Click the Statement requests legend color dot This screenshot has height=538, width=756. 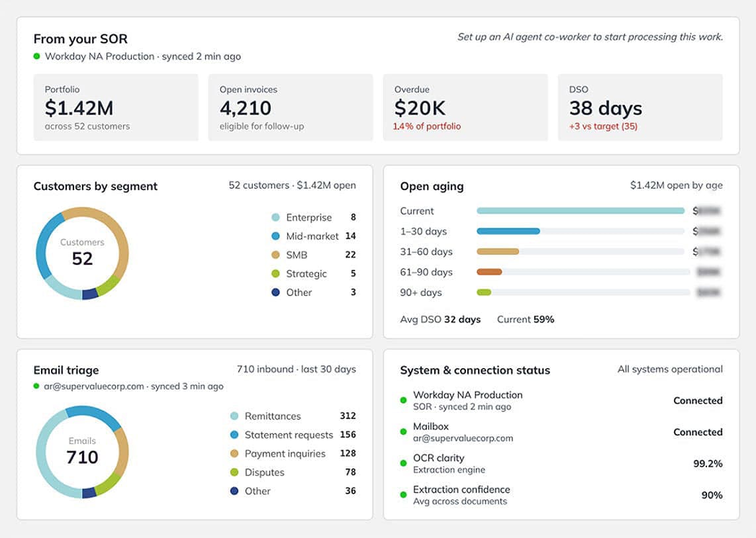pos(234,435)
